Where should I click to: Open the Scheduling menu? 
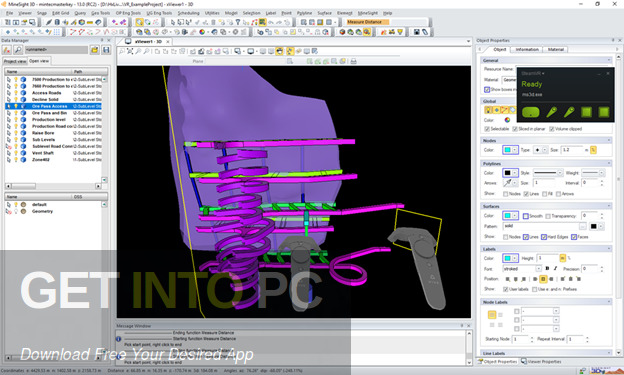[x=189, y=13]
